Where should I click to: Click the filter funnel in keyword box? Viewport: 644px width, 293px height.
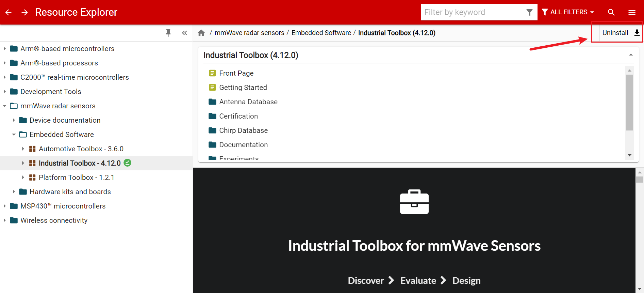(x=529, y=12)
